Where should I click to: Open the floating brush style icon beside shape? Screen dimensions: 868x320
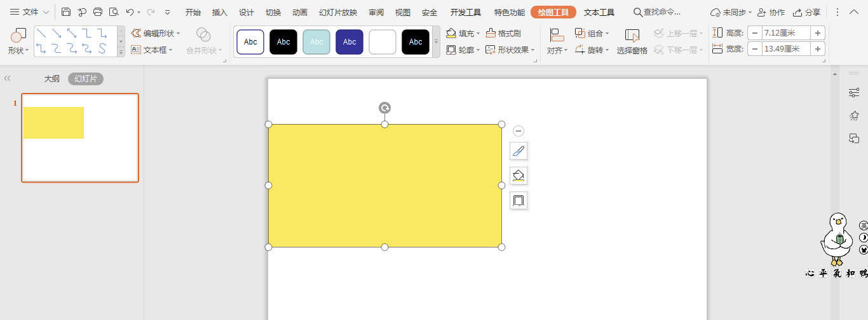point(519,151)
